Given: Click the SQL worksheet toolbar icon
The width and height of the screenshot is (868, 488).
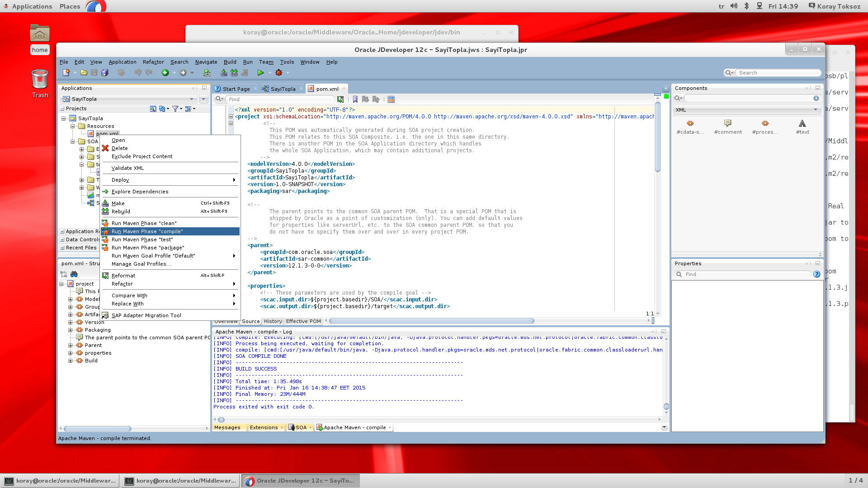Looking at the screenshot, I should 207,73.
